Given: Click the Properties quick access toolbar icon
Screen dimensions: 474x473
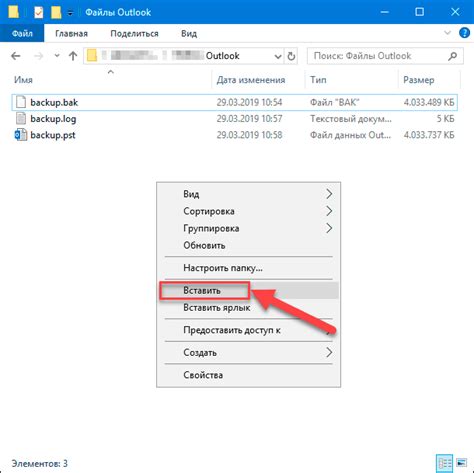Looking at the screenshot, I should [x=39, y=12].
